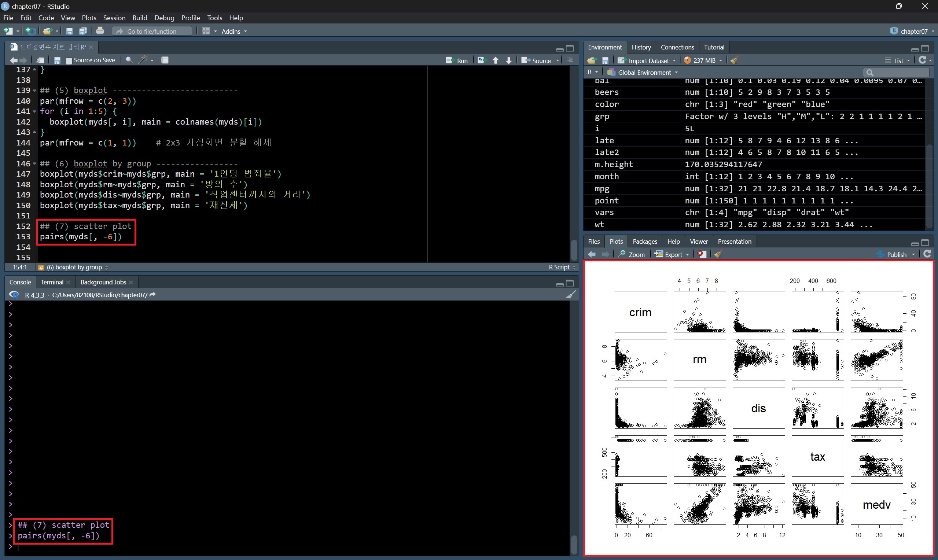Remove current plot with red X icon

tap(702, 254)
